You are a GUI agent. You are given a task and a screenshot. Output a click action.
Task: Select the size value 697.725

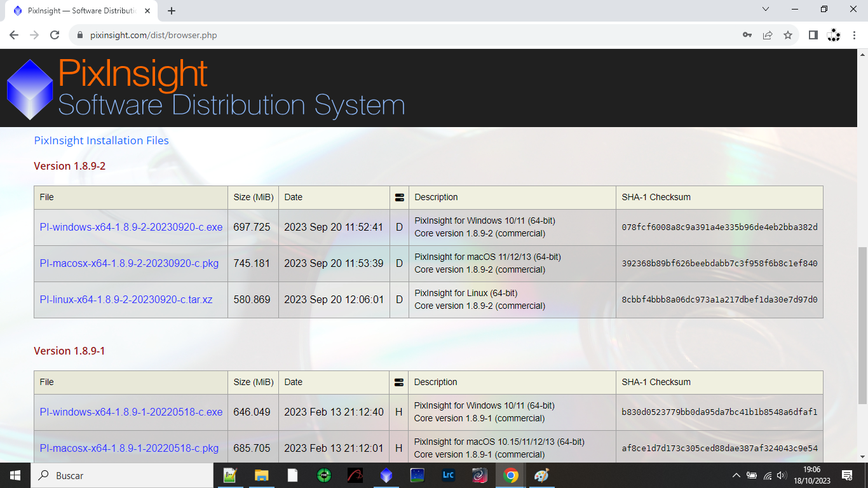point(252,227)
